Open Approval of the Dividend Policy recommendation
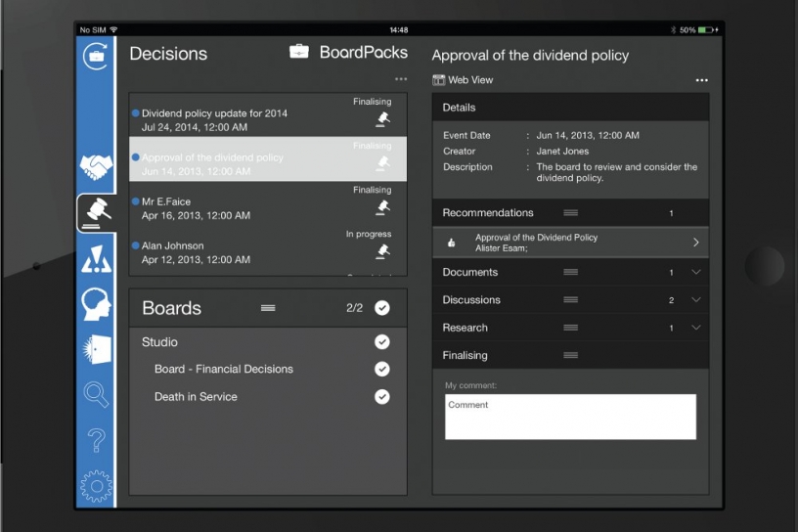The width and height of the screenshot is (798, 532). [570, 243]
